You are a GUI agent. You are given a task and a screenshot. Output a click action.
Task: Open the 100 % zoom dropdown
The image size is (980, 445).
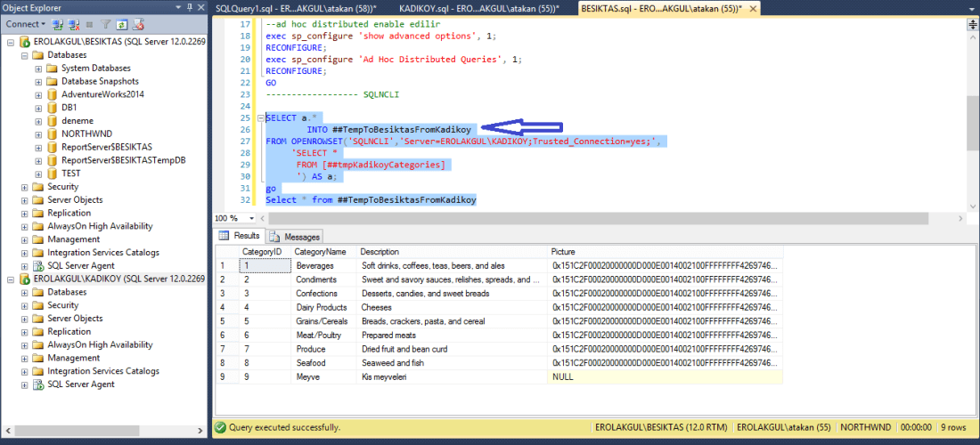click(250, 218)
